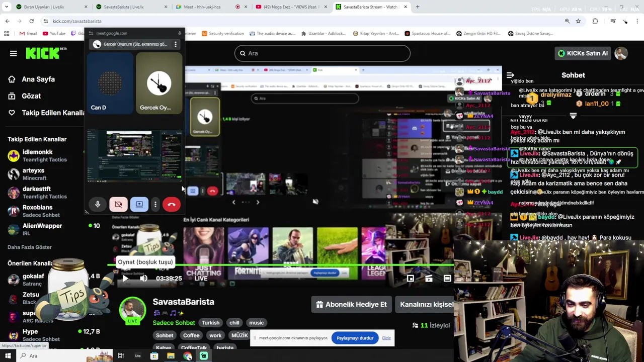Open more options in Meet popup controls
Viewport: 644px width, 362px height.
[x=155, y=204]
